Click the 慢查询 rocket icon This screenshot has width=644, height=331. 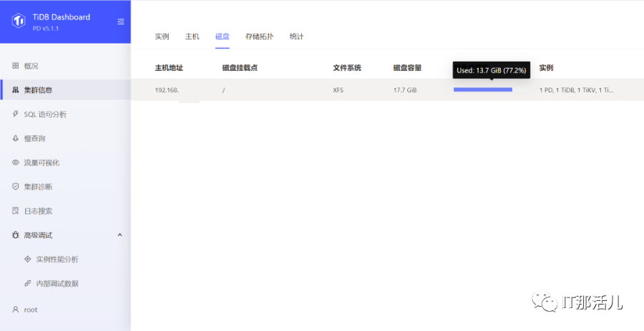[16, 138]
